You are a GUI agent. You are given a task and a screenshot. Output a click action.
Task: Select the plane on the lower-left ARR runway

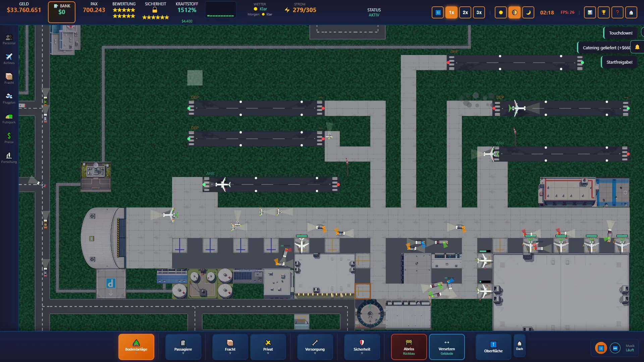click(x=223, y=184)
